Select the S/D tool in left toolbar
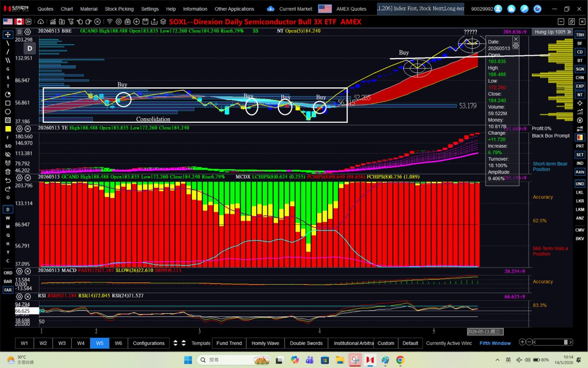 coord(8,146)
